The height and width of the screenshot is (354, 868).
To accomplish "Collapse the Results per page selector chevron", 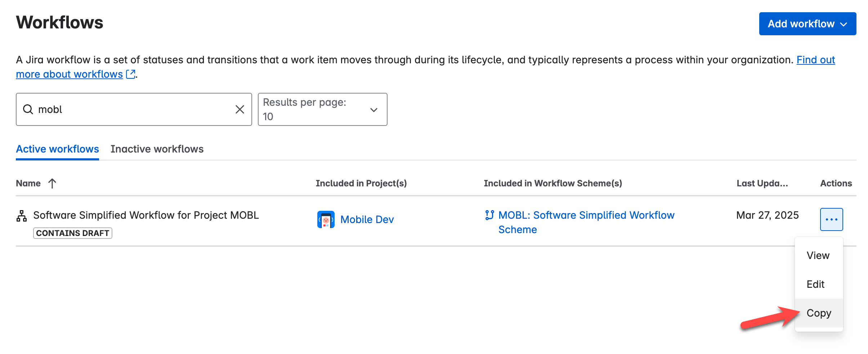I will [x=373, y=109].
